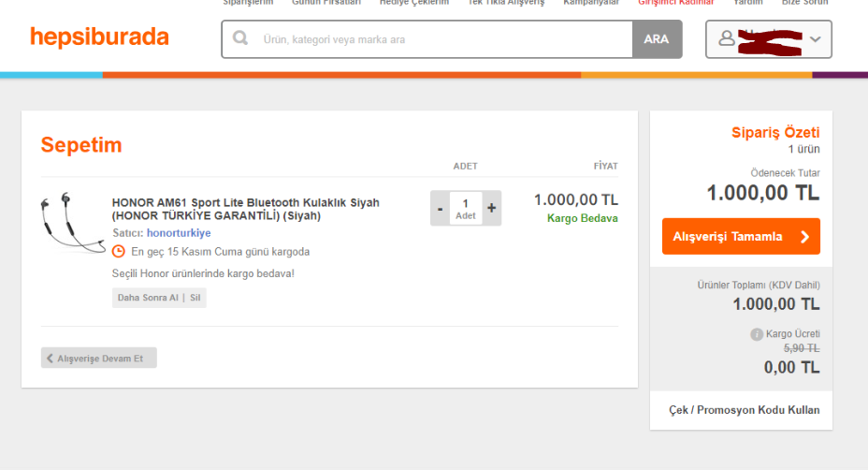Click the Ödenecek Tutar label
Viewport: 868px width, 470px height.
pyautogui.click(x=785, y=173)
